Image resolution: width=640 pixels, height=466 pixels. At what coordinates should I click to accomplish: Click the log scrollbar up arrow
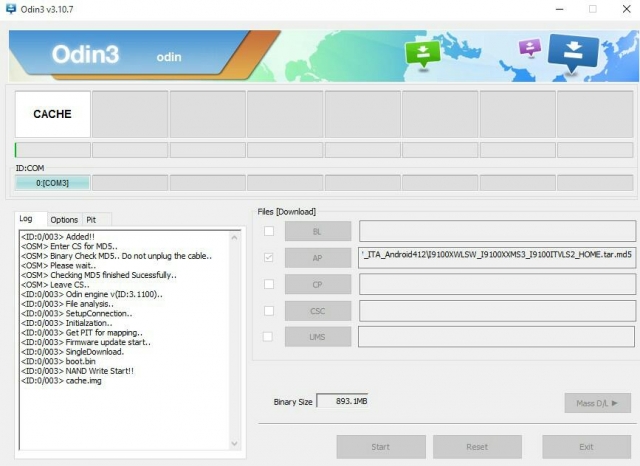click(x=234, y=237)
